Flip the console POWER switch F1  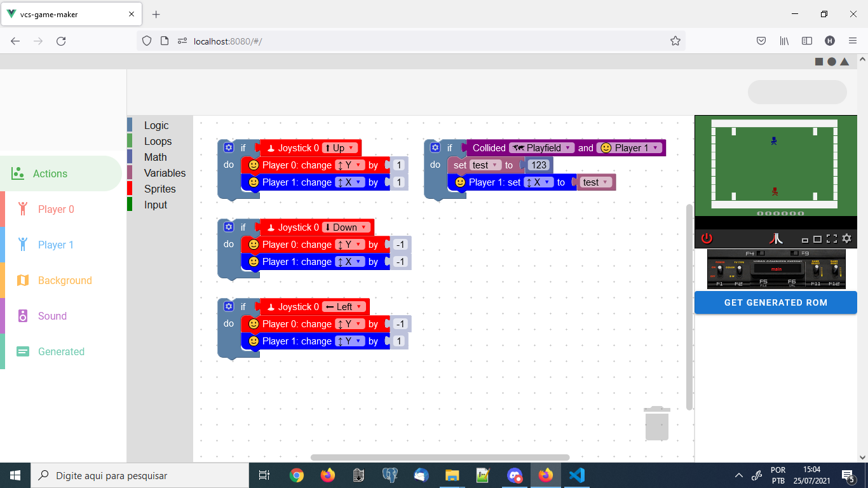tap(719, 271)
